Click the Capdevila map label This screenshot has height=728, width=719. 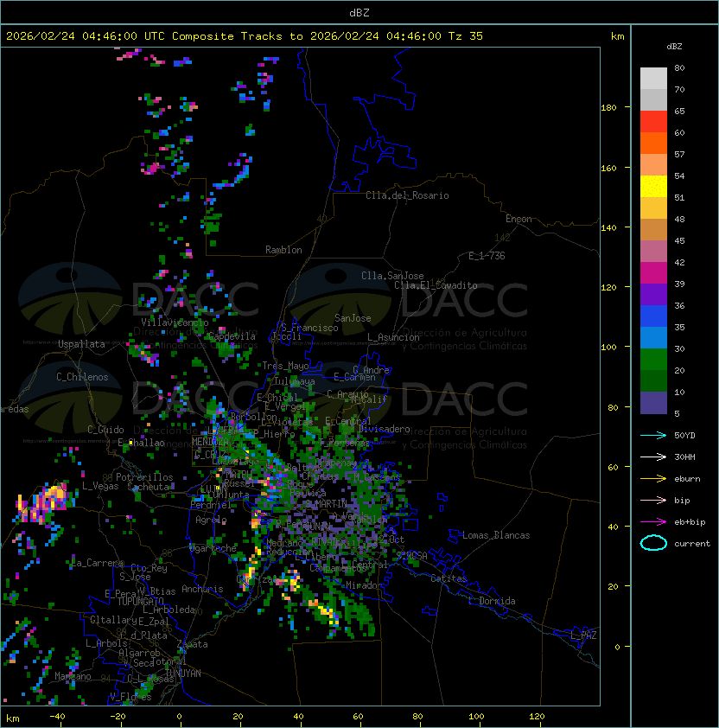[x=232, y=336]
